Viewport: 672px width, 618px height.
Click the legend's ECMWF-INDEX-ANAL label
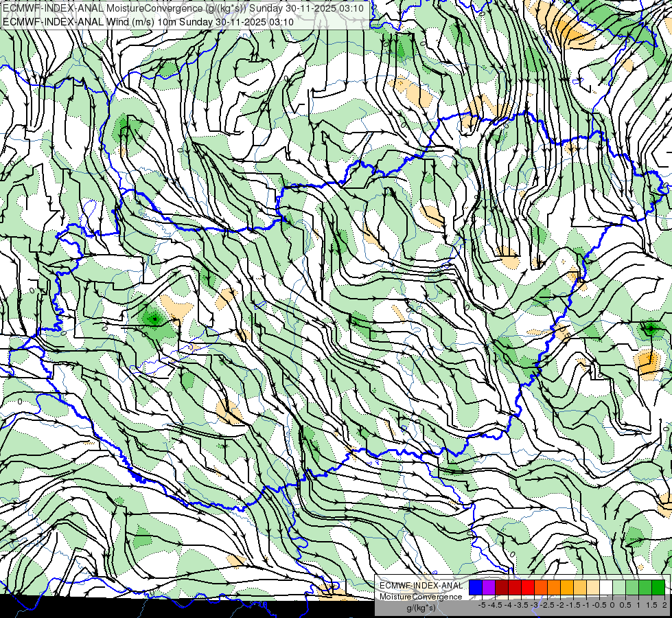coord(421,586)
